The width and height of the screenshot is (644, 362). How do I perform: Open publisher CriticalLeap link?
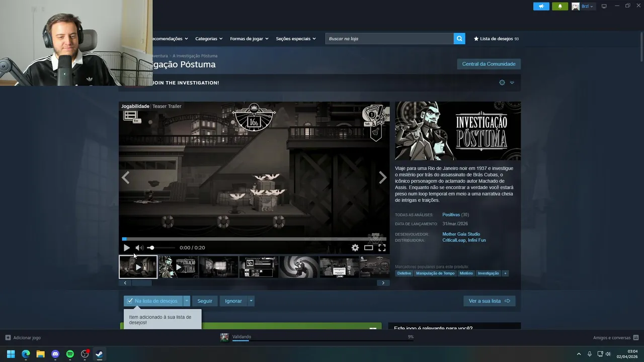[x=454, y=240]
